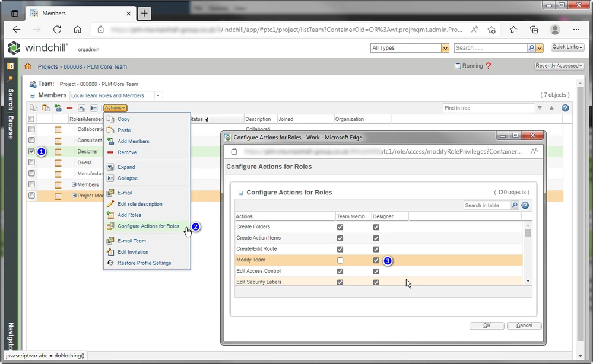Click the Paste toolbar icon
593x364 pixels.
click(x=46, y=108)
